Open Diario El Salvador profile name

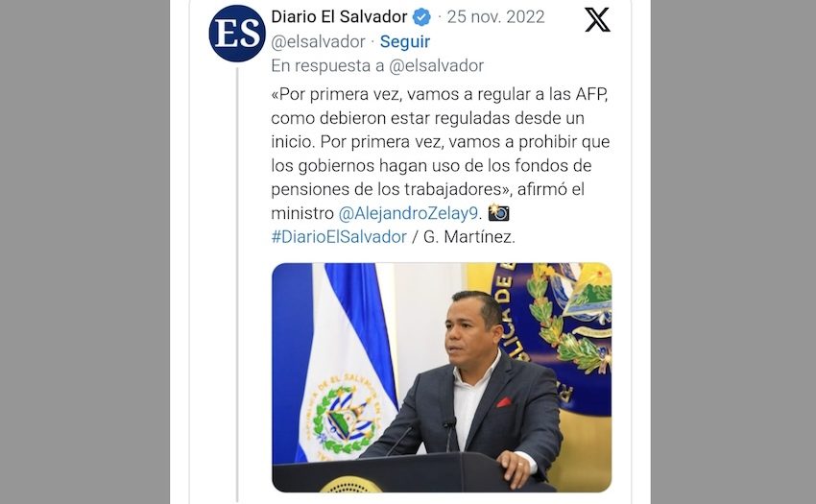pyautogui.click(x=339, y=16)
